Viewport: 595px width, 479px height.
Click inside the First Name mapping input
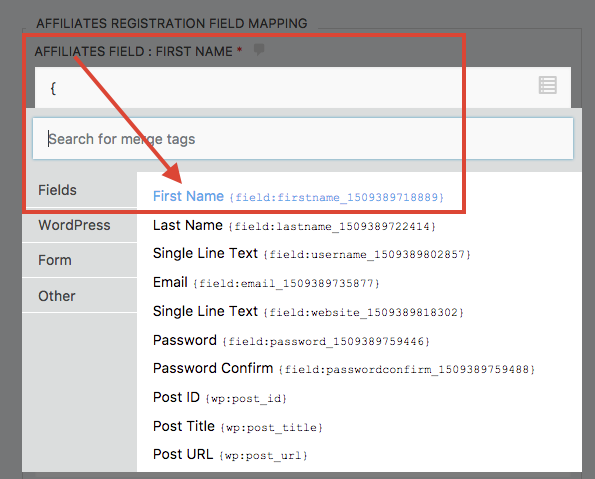point(285,88)
